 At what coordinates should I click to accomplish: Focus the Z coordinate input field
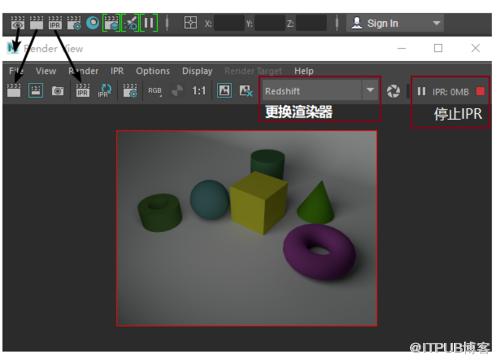[311, 23]
